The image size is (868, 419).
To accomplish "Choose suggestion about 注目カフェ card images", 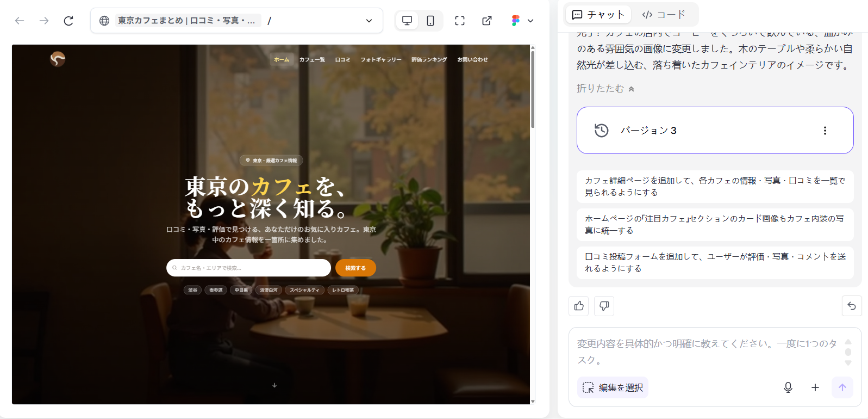I will coord(715,225).
